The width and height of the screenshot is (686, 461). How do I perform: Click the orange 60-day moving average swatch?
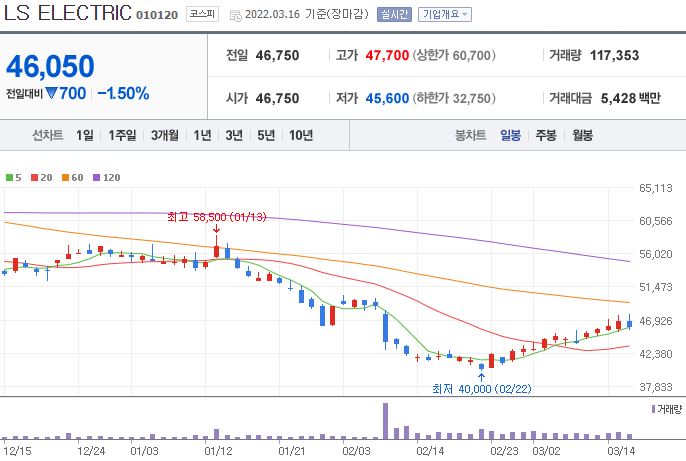click(66, 178)
